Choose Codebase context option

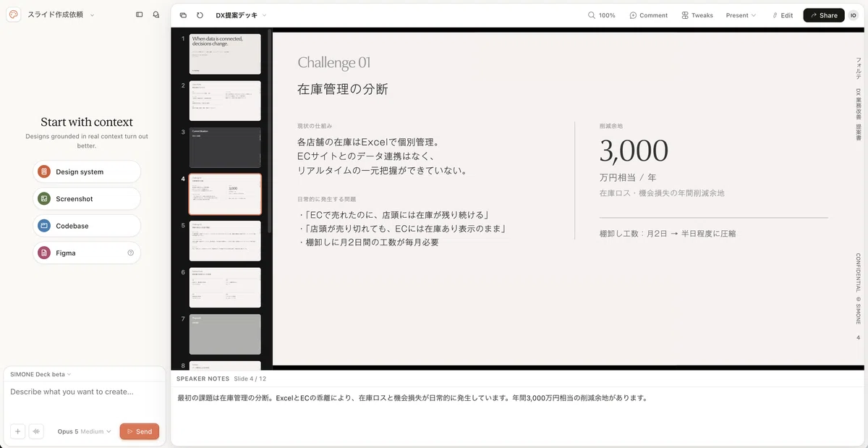click(87, 226)
